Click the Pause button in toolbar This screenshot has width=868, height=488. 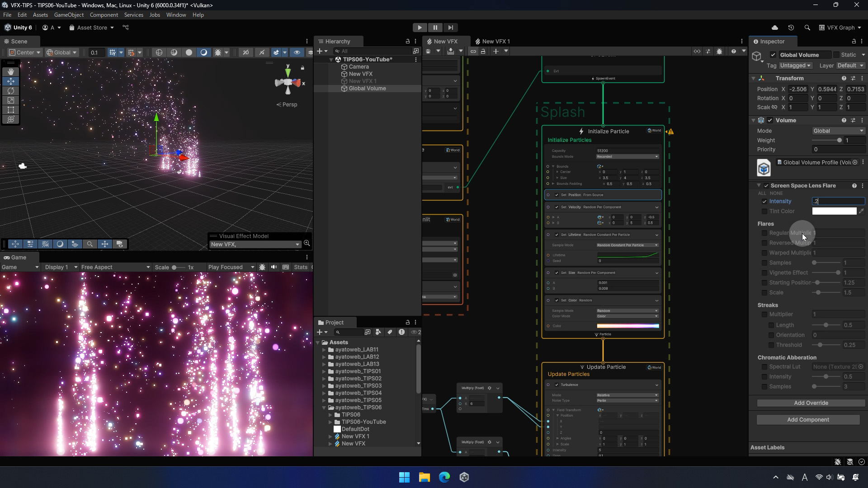click(435, 28)
